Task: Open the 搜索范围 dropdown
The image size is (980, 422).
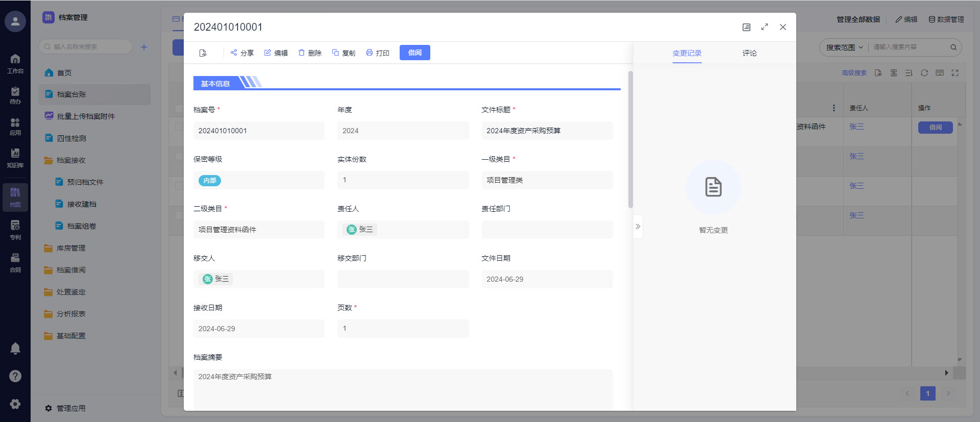Action: [844, 47]
